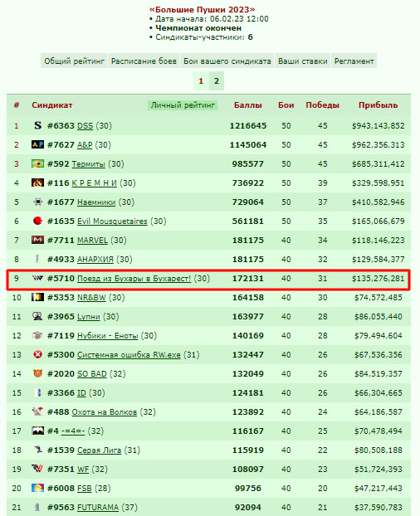
Task: Click the -=4=- syndicate emblem icon
Action: (x=38, y=431)
